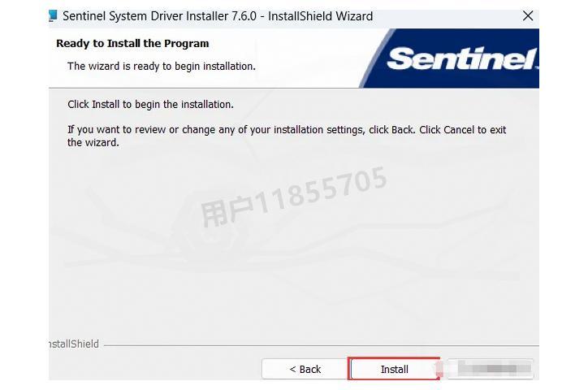Click the installer icon in title bar
The image size is (588, 390).
(54, 15)
